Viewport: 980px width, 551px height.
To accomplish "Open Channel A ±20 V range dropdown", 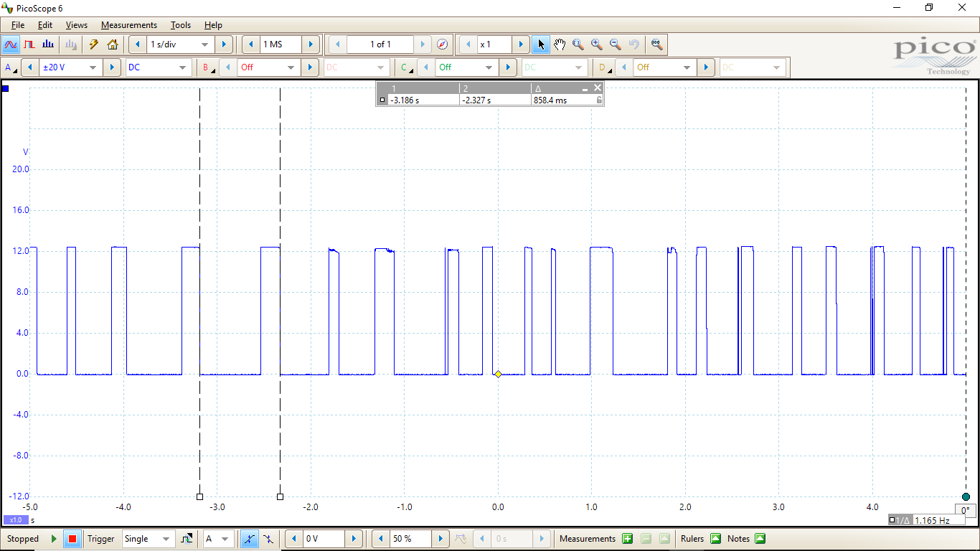I will click(93, 67).
